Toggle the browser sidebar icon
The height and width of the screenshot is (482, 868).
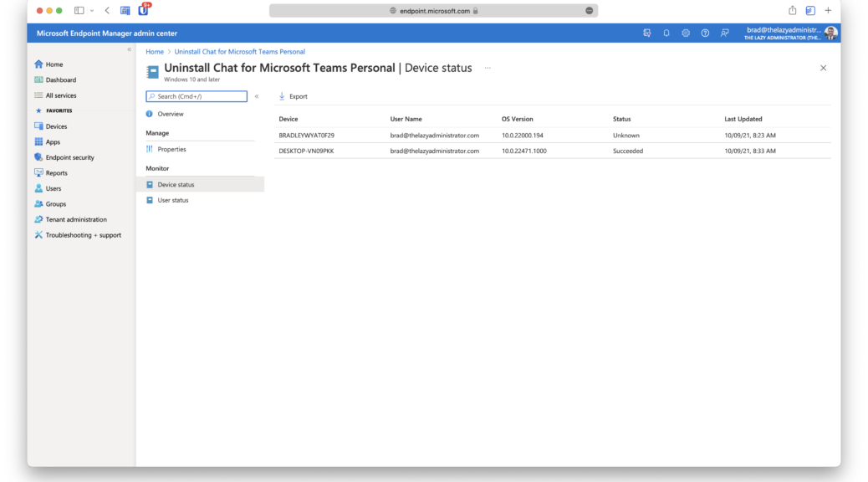[x=79, y=11]
